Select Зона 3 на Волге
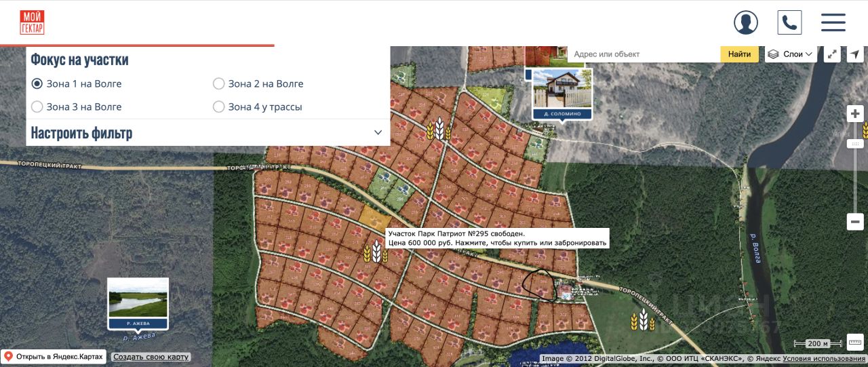Viewport: 868px width, 367px height. point(77,107)
